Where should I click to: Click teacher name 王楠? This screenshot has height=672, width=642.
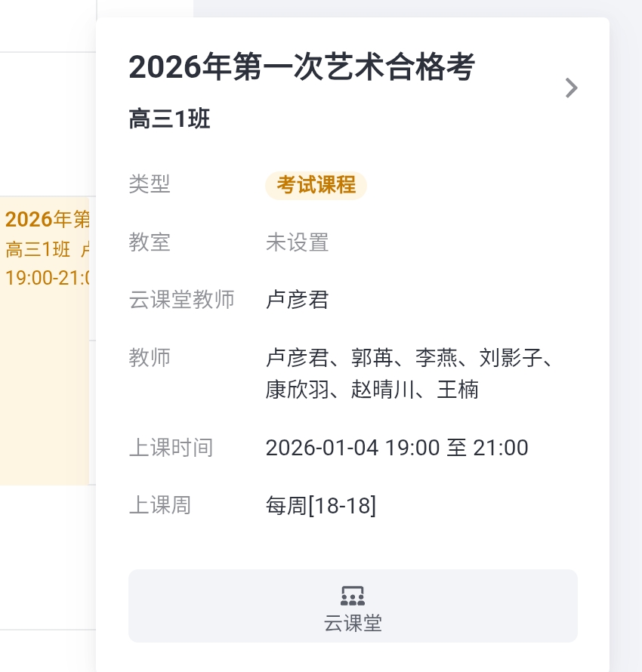(x=458, y=390)
